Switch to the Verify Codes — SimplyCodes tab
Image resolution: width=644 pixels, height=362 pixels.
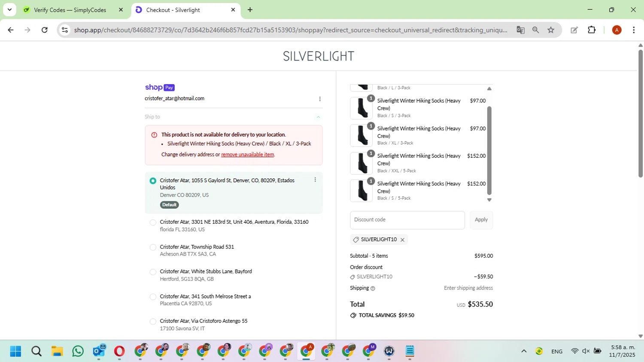(70, 10)
